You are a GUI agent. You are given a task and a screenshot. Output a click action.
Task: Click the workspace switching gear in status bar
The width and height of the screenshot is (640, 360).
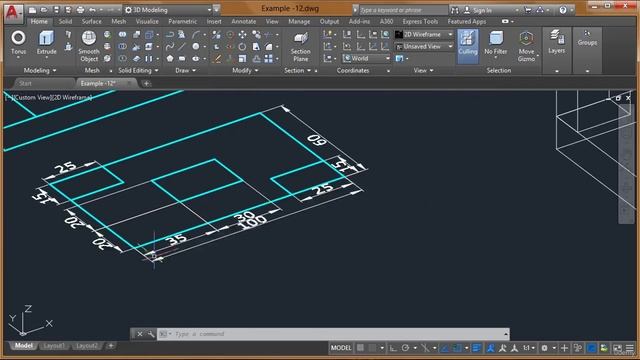point(544,348)
